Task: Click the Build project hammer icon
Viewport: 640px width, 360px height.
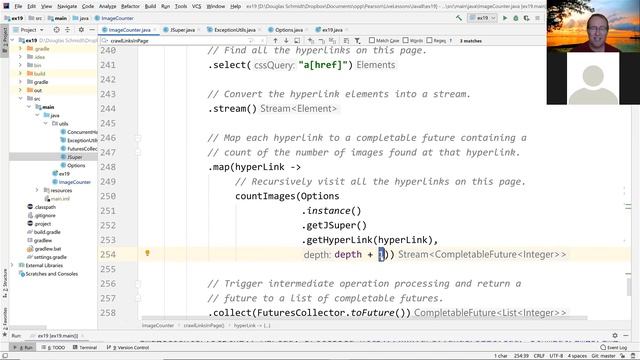Action: click(x=459, y=18)
